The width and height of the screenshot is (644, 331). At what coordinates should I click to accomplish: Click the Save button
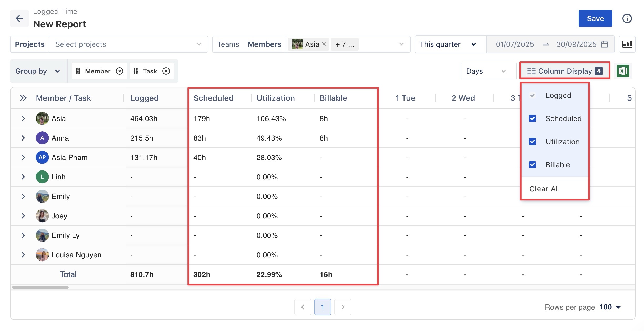coord(595,18)
